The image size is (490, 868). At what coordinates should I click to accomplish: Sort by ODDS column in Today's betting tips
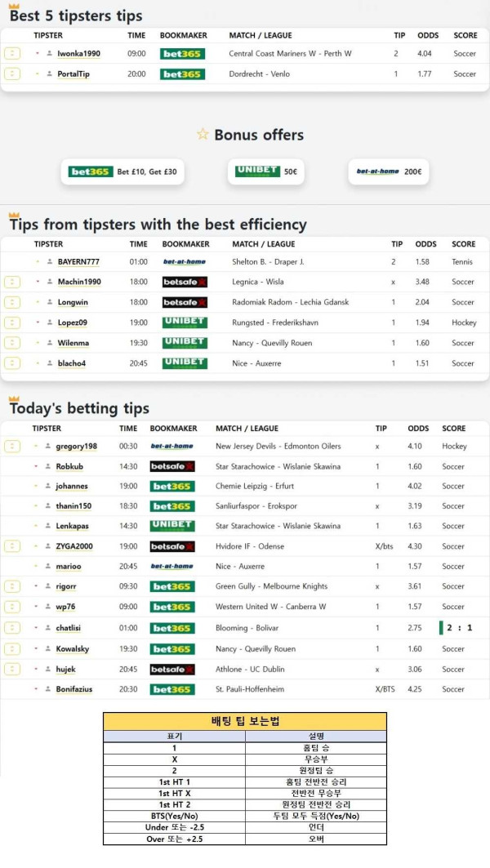click(418, 428)
